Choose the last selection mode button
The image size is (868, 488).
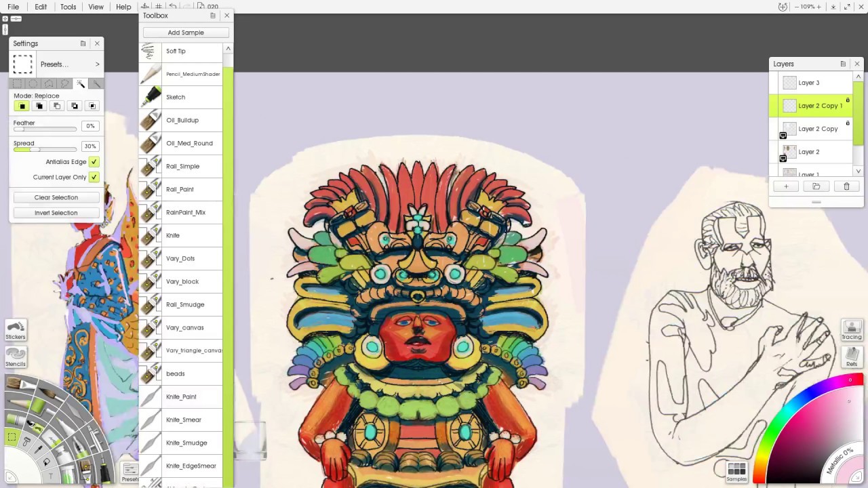pyautogui.click(x=92, y=106)
